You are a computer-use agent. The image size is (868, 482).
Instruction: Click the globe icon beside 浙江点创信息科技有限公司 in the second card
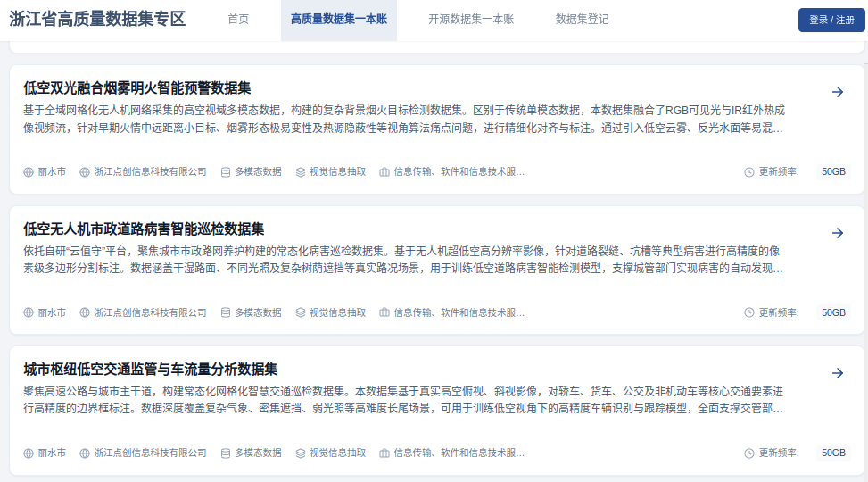(85, 313)
